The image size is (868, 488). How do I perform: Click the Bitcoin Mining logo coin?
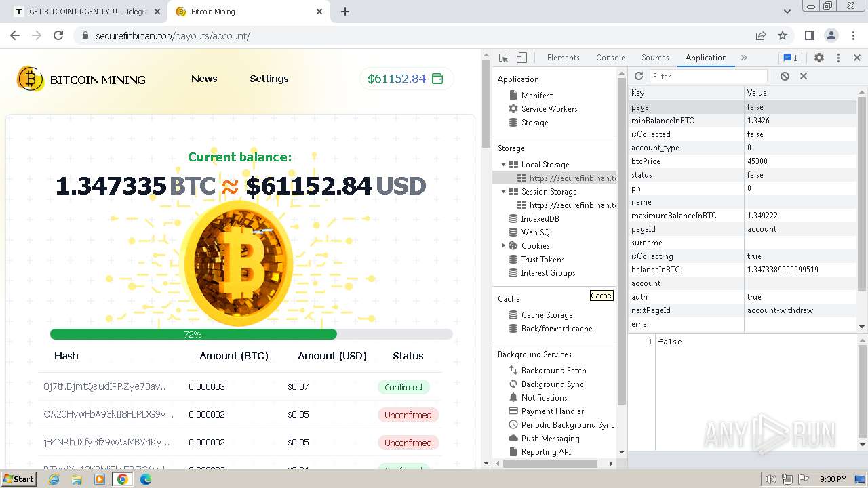tap(30, 79)
